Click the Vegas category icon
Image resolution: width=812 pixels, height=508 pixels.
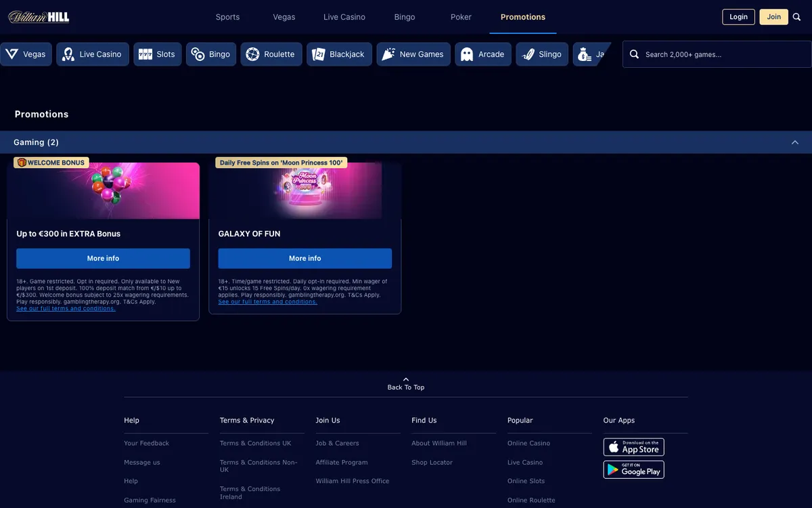click(12, 54)
